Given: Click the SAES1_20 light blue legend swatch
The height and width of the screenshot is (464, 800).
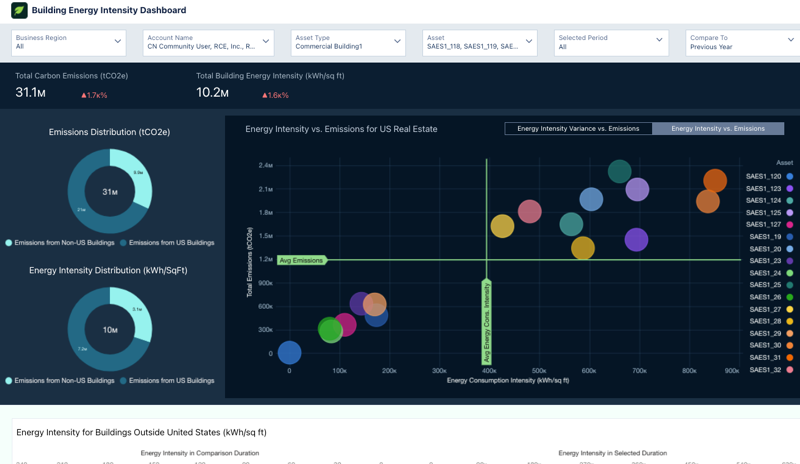Looking at the screenshot, I should coord(789,249).
